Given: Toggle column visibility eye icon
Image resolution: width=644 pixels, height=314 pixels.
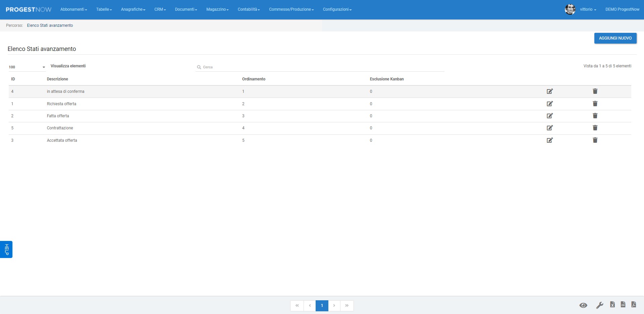Looking at the screenshot, I should [x=583, y=305].
